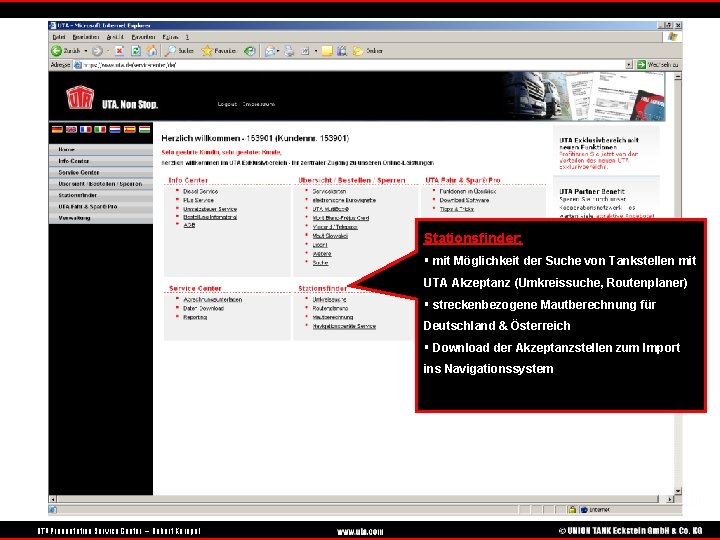Open the Umkreissuche link
This screenshot has width=720, height=540.
point(330,300)
